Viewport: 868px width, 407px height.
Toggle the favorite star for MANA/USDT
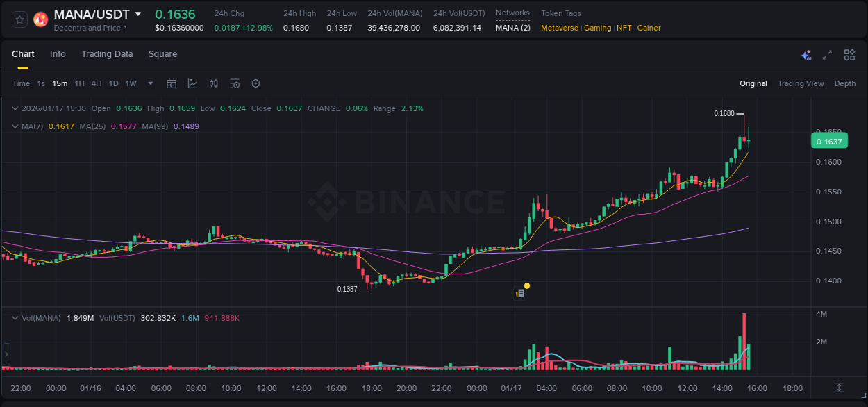pos(19,19)
